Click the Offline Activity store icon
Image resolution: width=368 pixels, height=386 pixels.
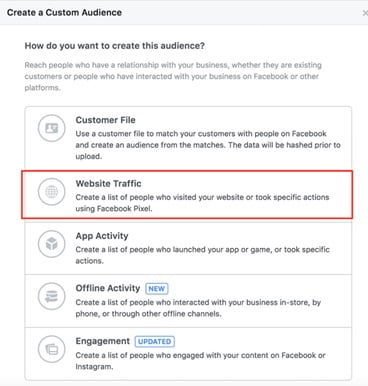[x=52, y=296]
